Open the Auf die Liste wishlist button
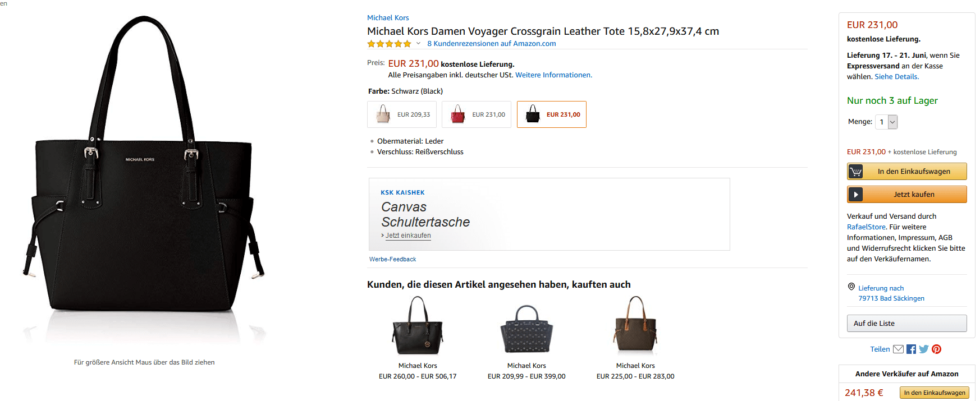This screenshot has height=401, width=980. pos(906,324)
